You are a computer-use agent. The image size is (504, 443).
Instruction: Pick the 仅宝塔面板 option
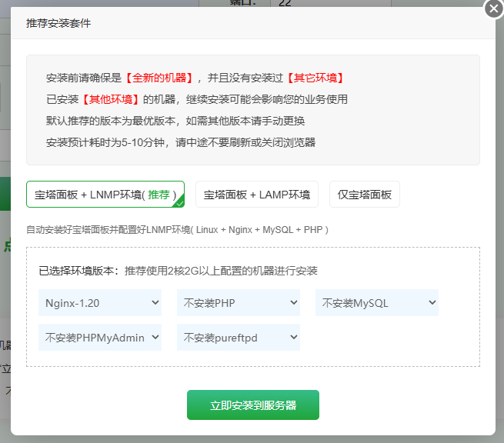pyautogui.click(x=364, y=195)
